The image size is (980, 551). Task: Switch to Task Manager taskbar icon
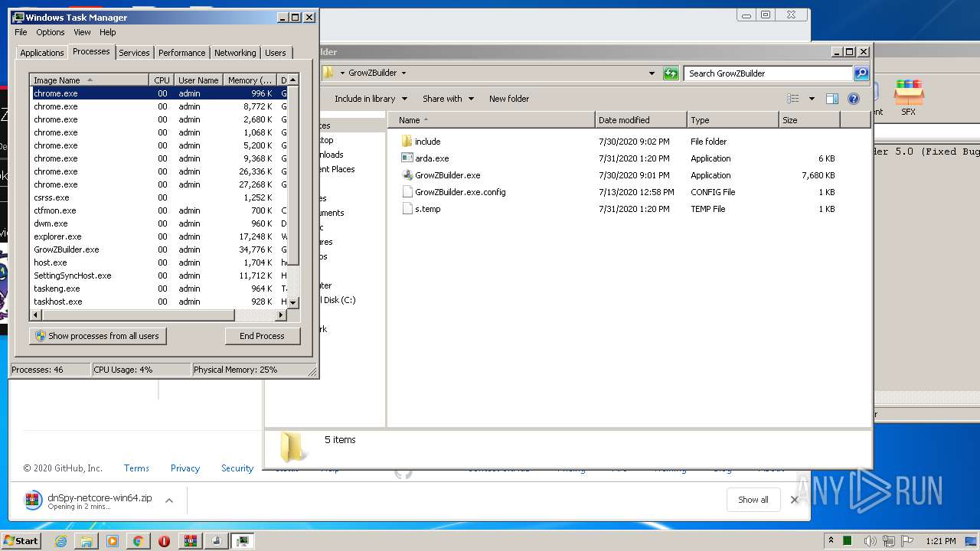[243, 541]
